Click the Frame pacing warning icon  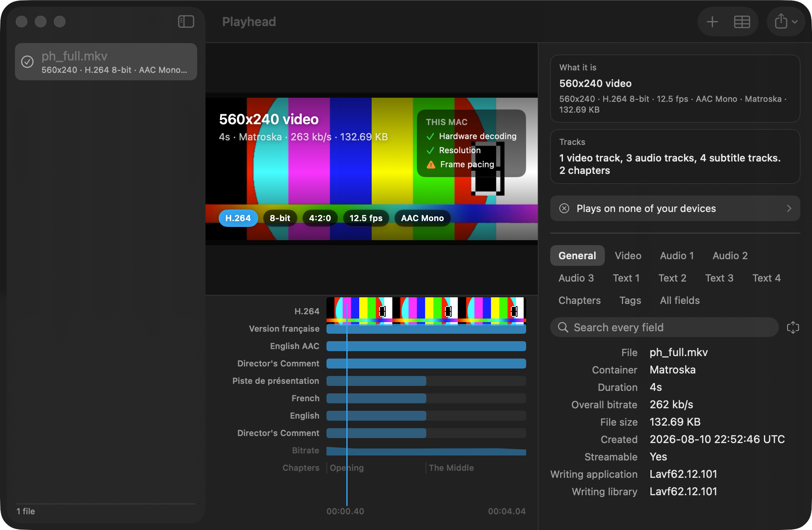click(x=431, y=164)
